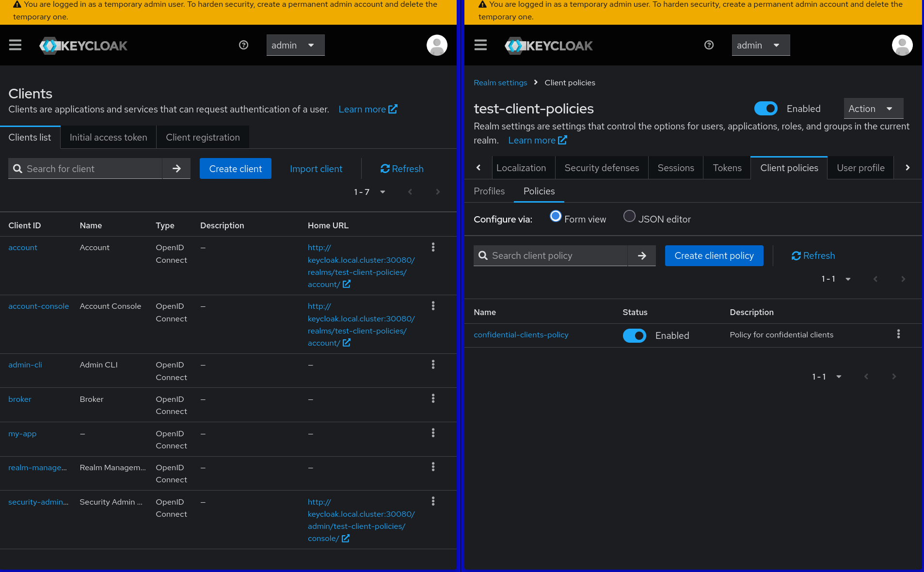Switch to Initial access token tab
The height and width of the screenshot is (572, 924).
pyautogui.click(x=109, y=137)
